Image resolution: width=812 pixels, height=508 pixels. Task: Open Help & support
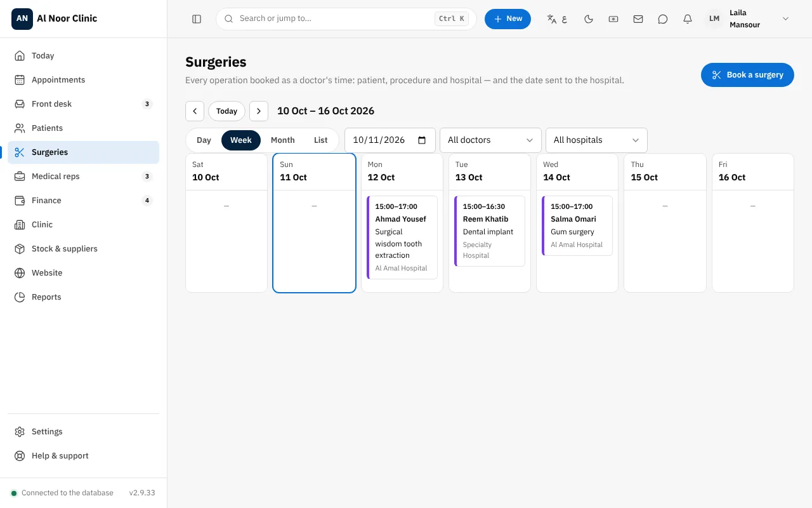[83, 456]
